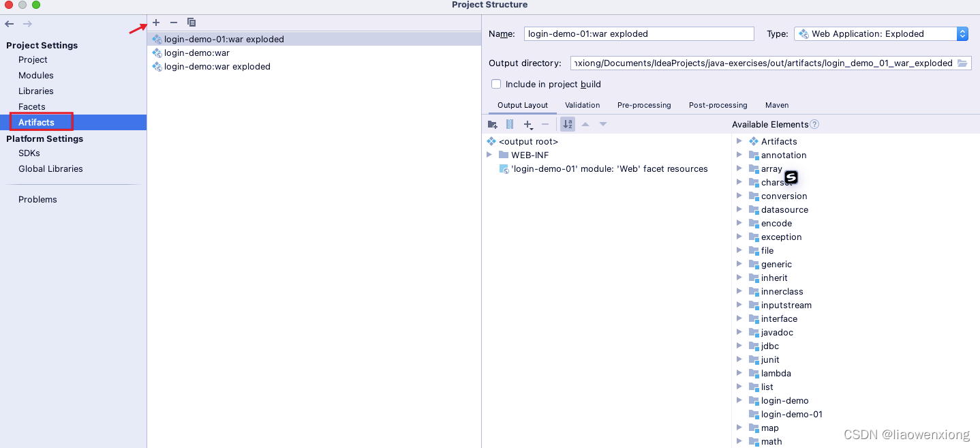Screen dimensions: 980x448
Task: Expand the conversion module
Action: [739, 196]
